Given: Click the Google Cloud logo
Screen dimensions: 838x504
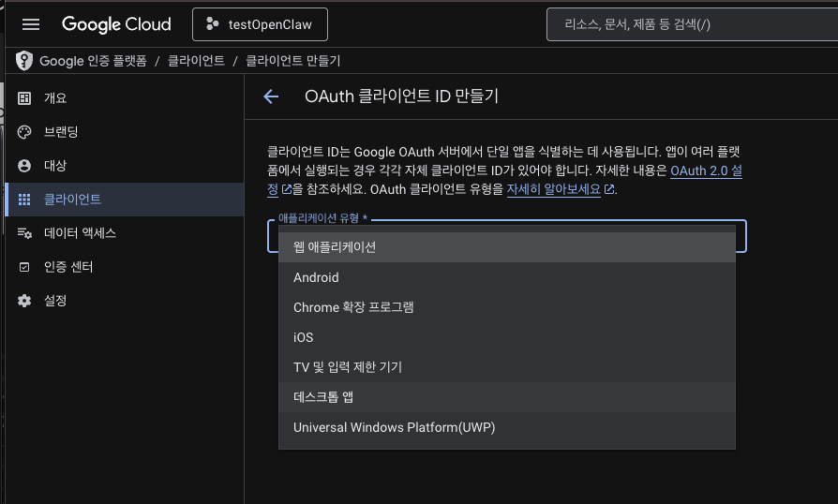Looking at the screenshot, I should click(116, 24).
